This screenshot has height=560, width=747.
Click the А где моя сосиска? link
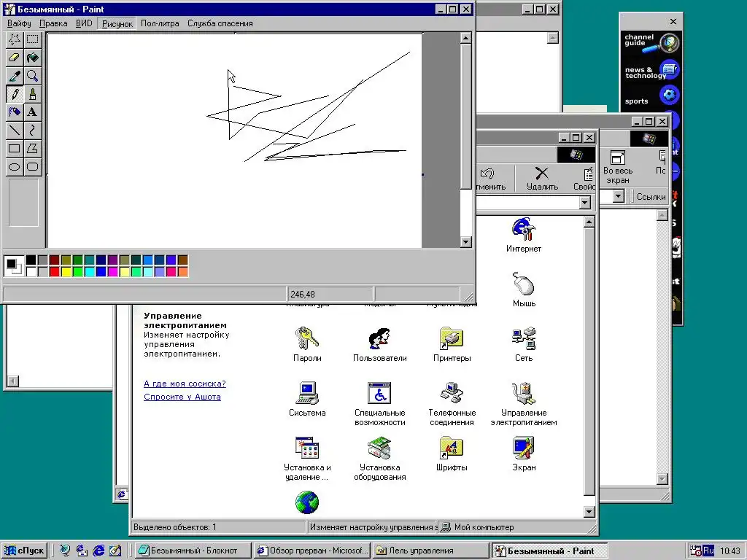coord(185,384)
